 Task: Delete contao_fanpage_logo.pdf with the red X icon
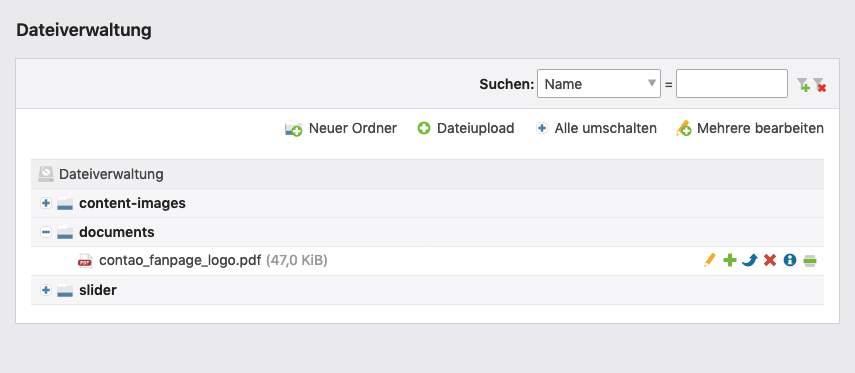(770, 261)
